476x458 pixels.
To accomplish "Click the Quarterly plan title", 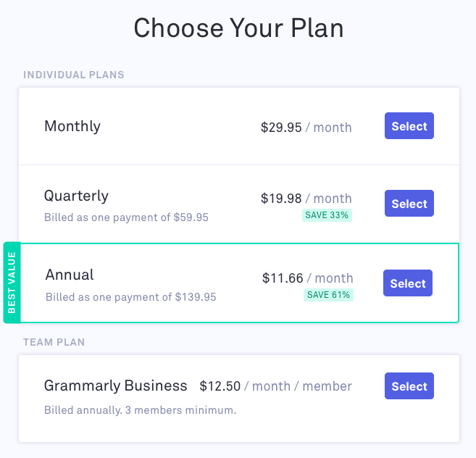I will pos(76,196).
